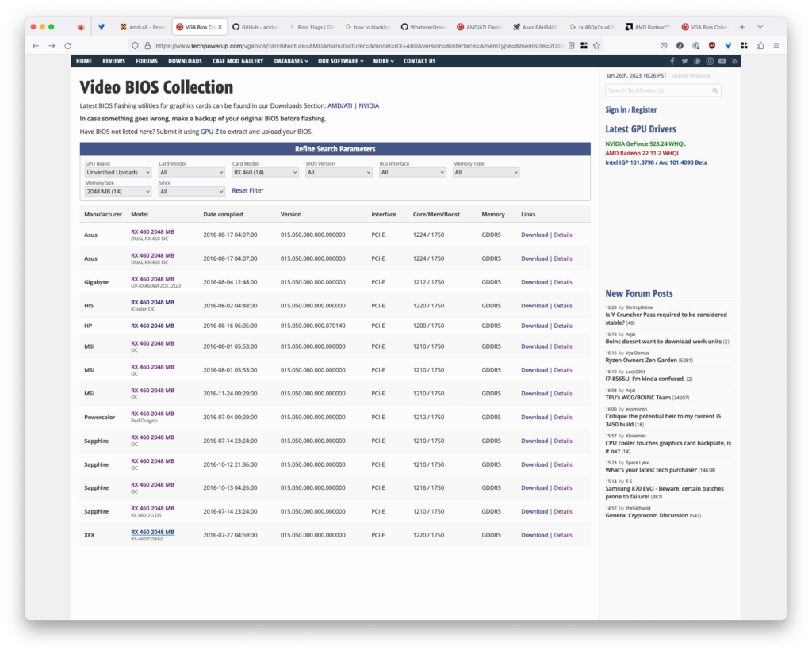Expand the Card Model dropdown
Image resolution: width=812 pixels, height=653 pixels.
[265, 172]
